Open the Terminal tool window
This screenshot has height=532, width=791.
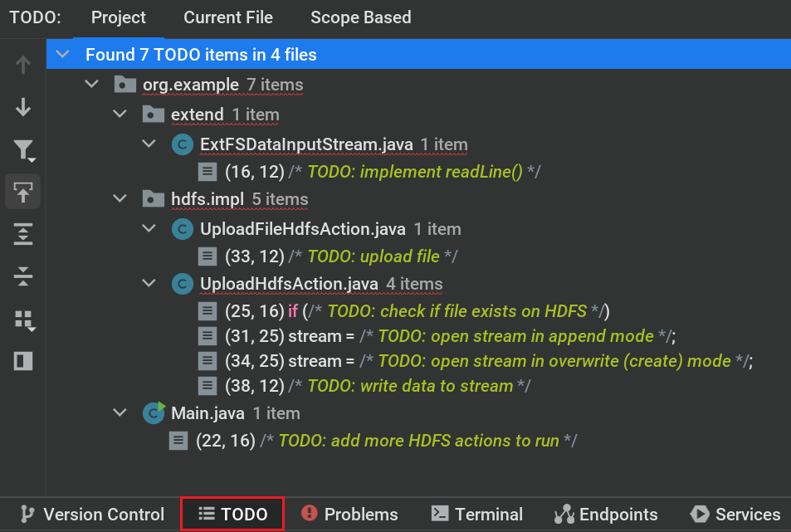477,515
